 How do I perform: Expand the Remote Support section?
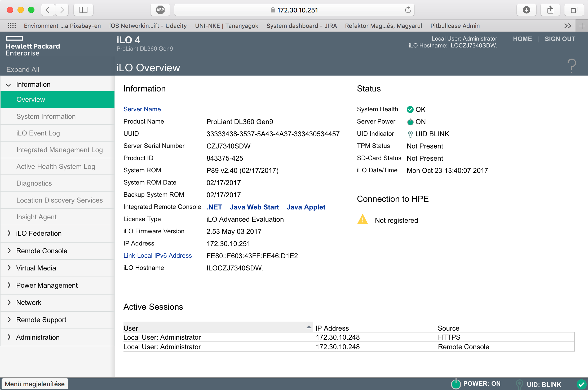[x=9, y=320]
